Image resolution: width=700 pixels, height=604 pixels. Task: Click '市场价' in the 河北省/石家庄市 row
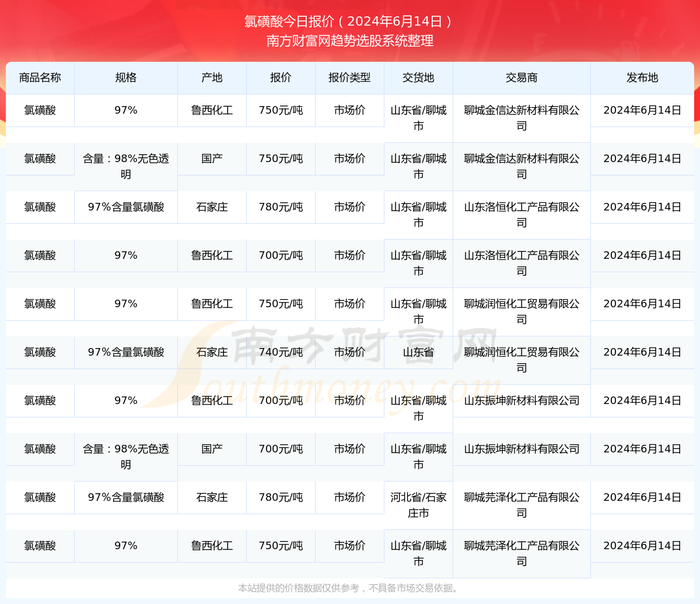[349, 497]
